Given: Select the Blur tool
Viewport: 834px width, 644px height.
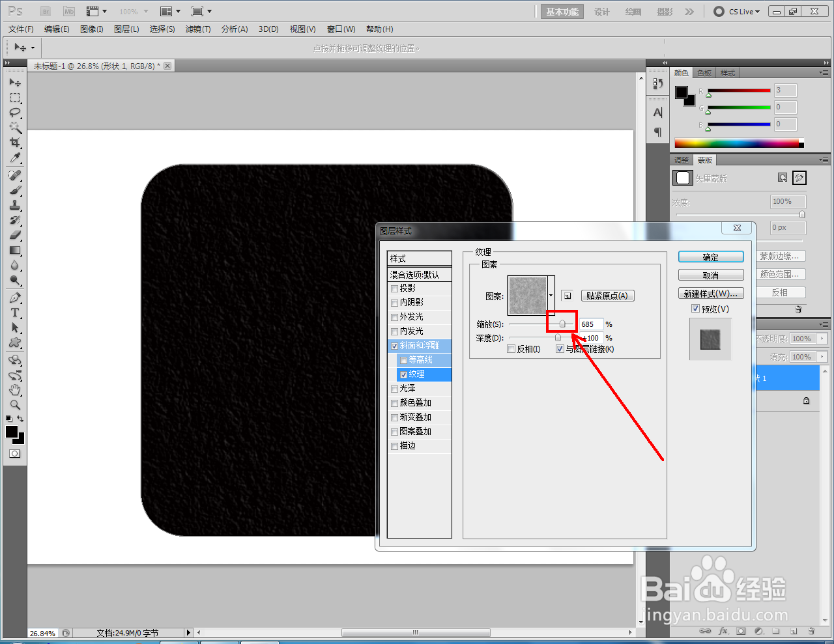Looking at the screenshot, I should (x=15, y=265).
